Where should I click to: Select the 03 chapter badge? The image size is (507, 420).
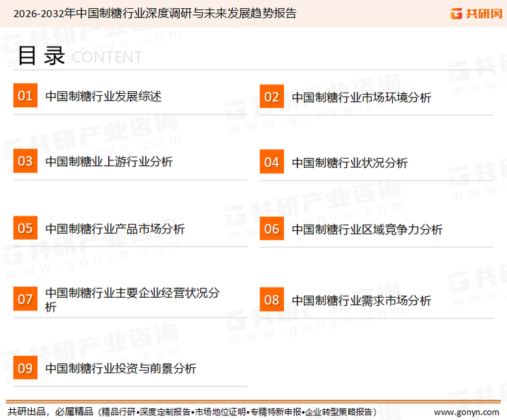(x=25, y=161)
